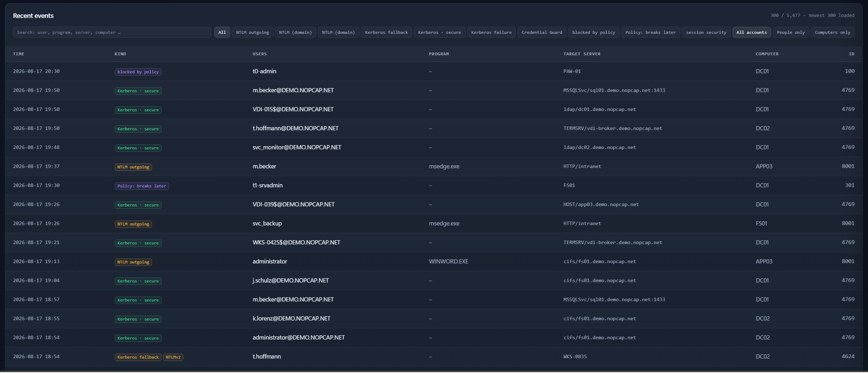The width and height of the screenshot is (868, 373).
Task: Enable the 'Kerberos · secure' filter chip
Action: click(x=439, y=32)
